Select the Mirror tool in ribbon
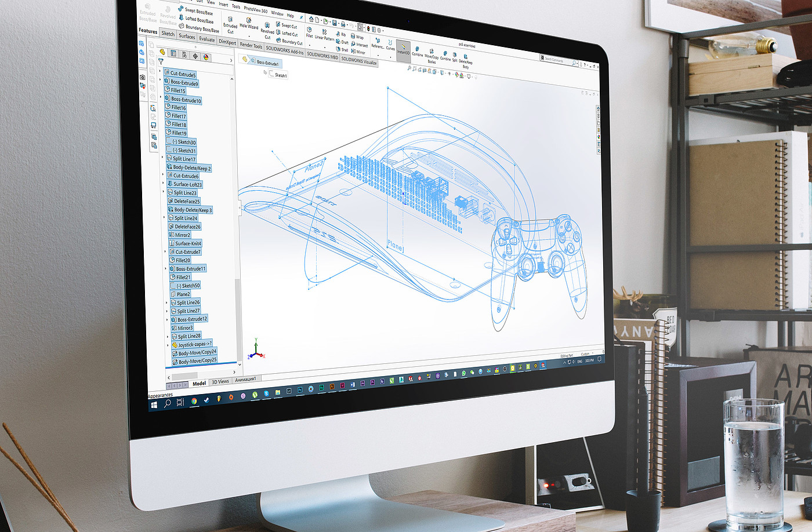This screenshot has height=532, width=812. point(358,52)
